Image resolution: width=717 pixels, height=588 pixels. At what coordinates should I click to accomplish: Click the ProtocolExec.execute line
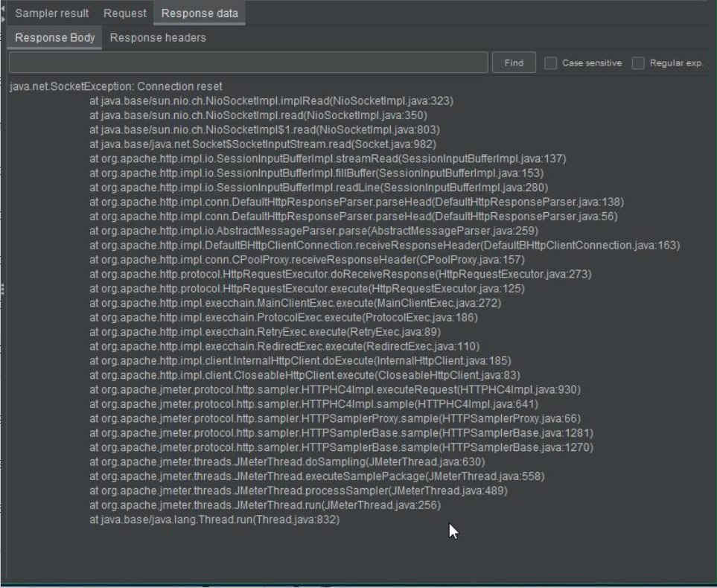[284, 318]
